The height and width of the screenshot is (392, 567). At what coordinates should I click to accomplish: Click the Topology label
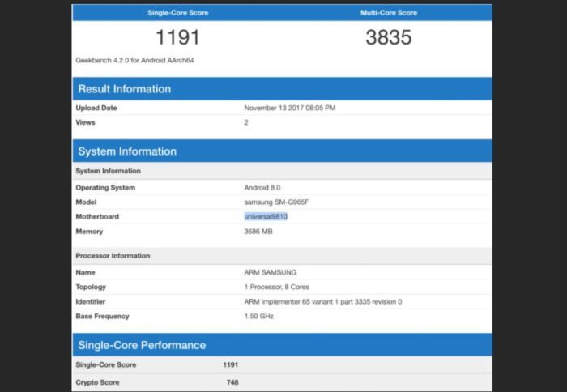click(91, 287)
